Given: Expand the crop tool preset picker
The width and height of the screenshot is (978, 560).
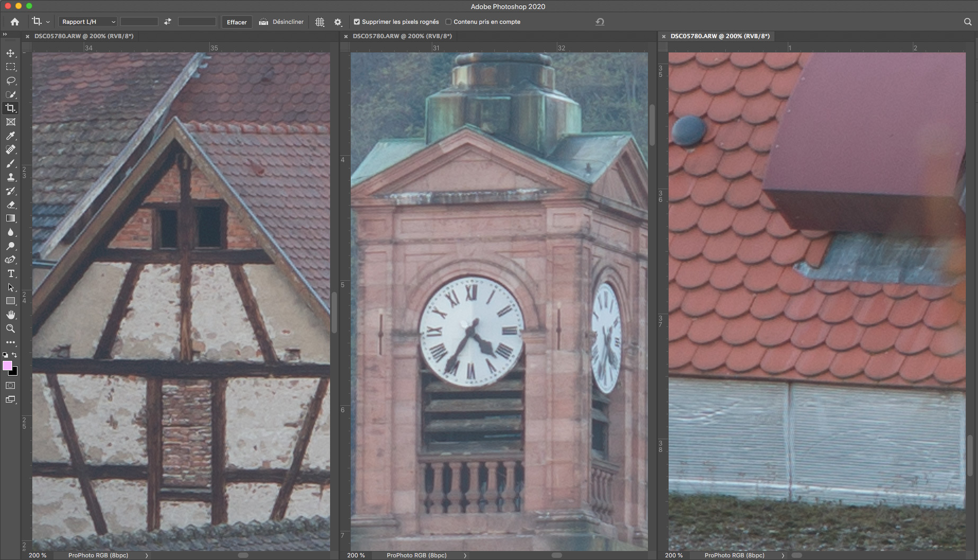Looking at the screenshot, I should pos(41,22).
